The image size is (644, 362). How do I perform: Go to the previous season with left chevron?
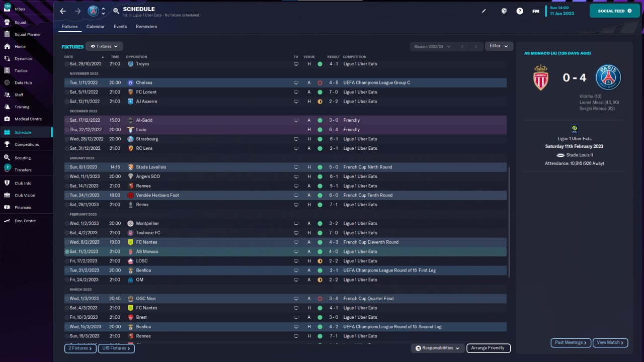pyautogui.click(x=462, y=46)
